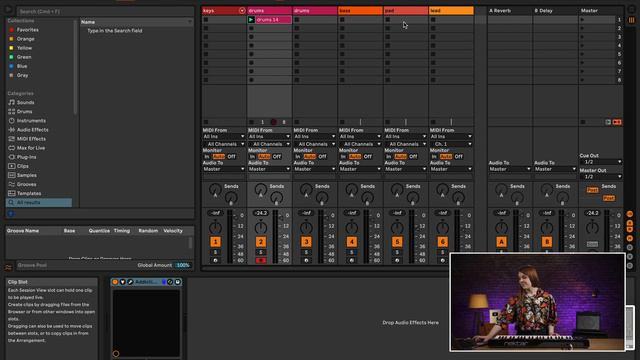The width and height of the screenshot is (640, 360).
Task: Toggle return track B activator
Action: 547,242
